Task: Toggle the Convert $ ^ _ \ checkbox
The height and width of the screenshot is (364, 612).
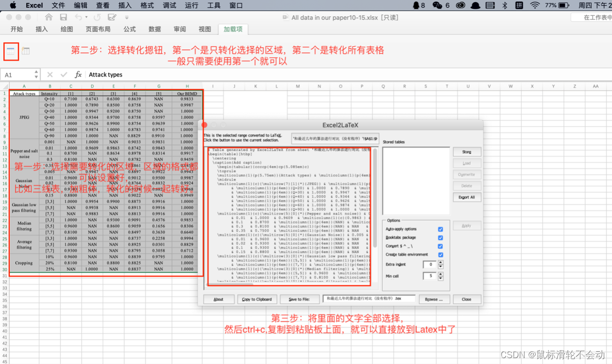Action: (440, 246)
